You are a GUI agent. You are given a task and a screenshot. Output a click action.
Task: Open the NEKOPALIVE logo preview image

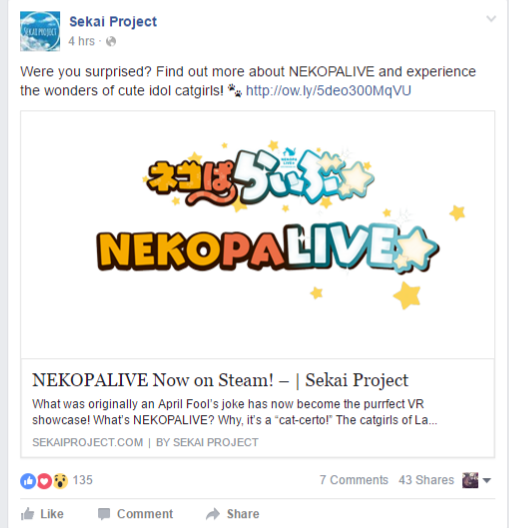coord(258,235)
